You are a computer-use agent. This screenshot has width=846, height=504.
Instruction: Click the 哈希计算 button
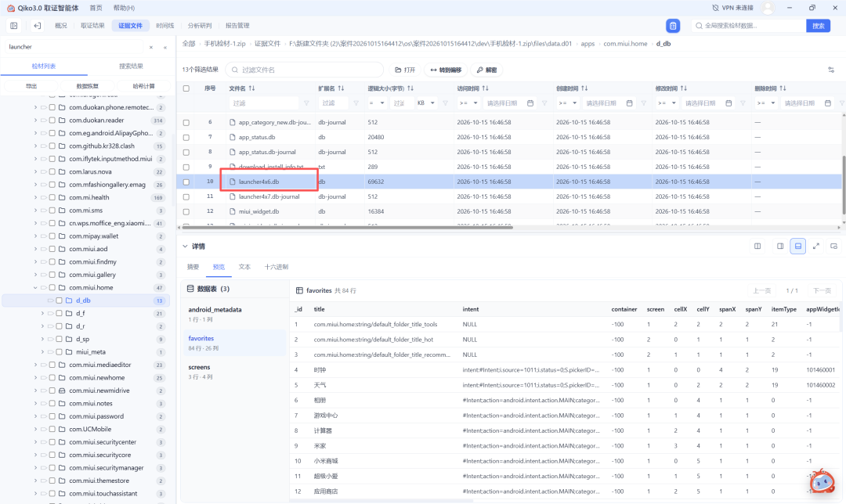(x=143, y=86)
